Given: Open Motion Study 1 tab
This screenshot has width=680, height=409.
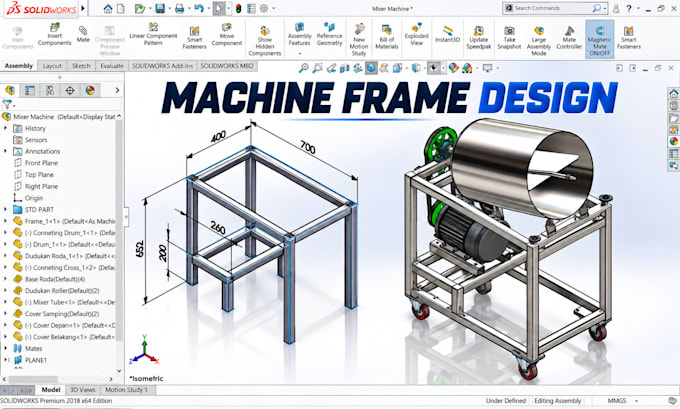Looking at the screenshot, I should (126, 389).
